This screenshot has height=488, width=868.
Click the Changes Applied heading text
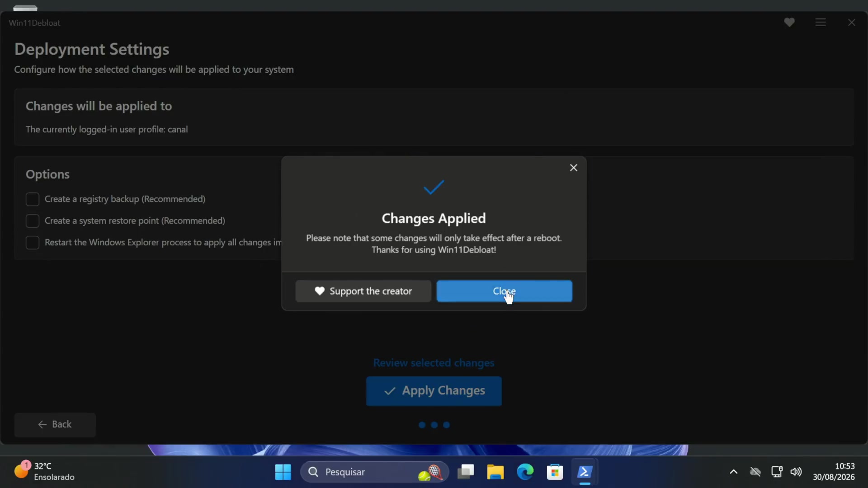[434, 218]
